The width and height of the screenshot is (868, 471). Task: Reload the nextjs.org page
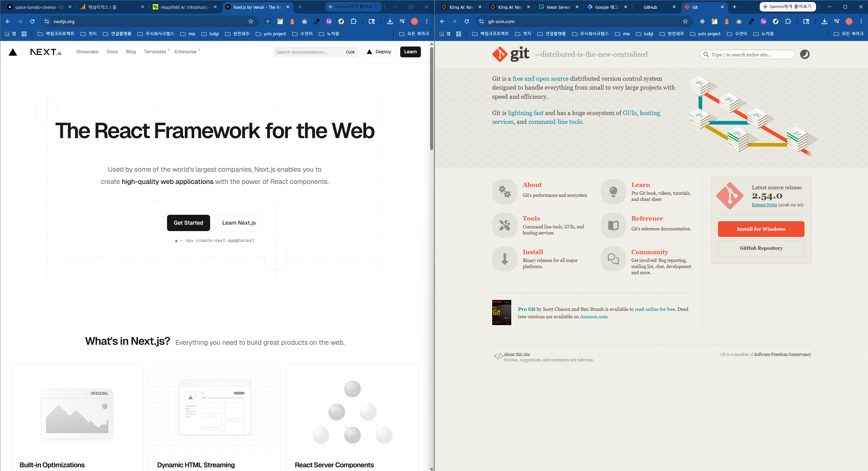[x=32, y=21]
